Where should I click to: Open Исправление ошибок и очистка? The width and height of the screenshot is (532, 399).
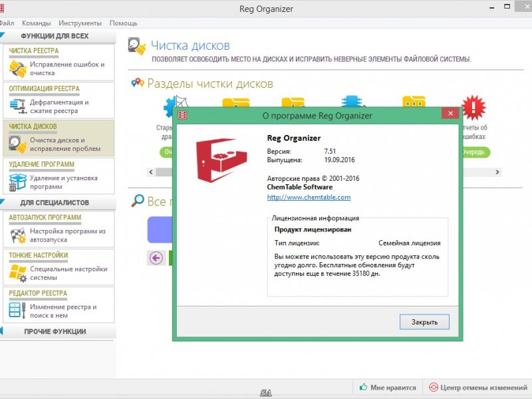tap(67, 68)
